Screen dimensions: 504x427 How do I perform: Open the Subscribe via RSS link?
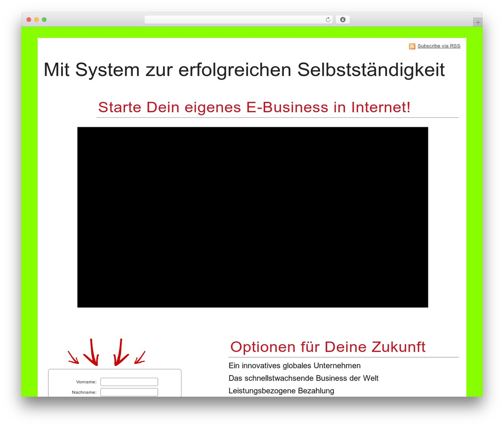(439, 46)
